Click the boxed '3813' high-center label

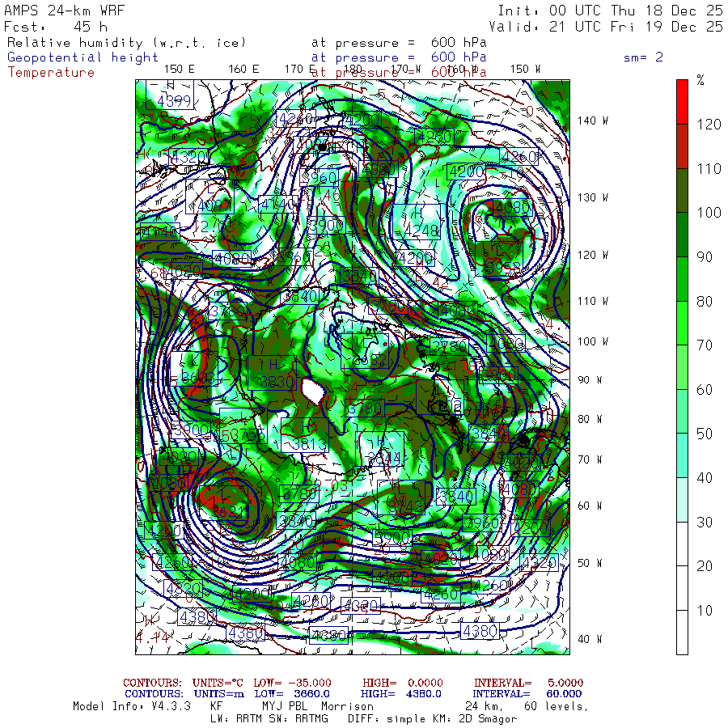click(x=305, y=435)
